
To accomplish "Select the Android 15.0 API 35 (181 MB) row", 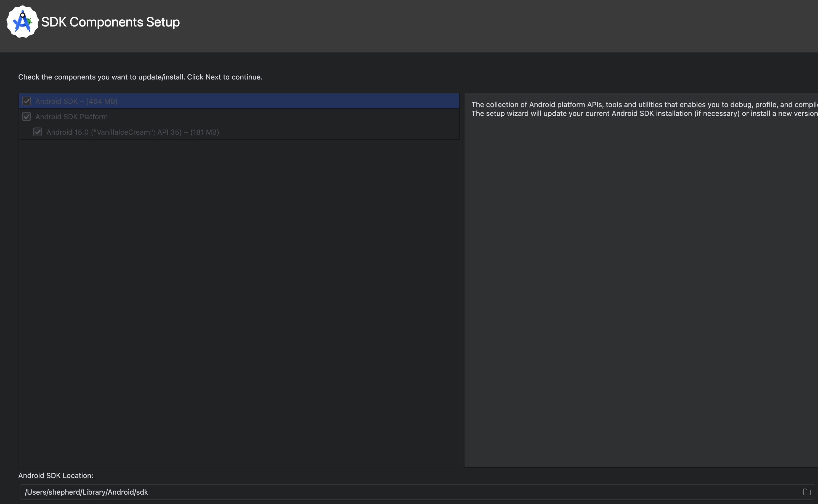I will click(x=239, y=132).
